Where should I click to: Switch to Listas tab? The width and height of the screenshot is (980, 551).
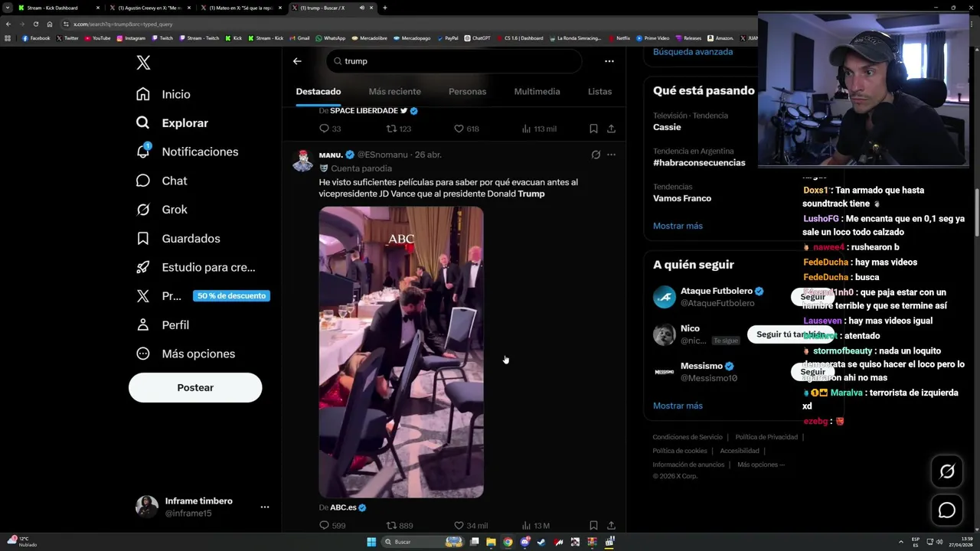[x=599, y=92]
